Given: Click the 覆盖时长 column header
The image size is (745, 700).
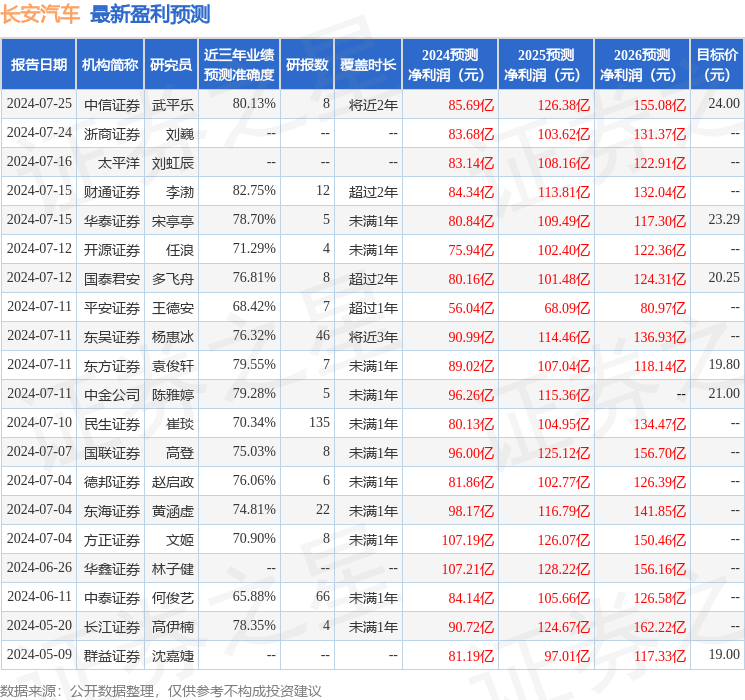Looking at the screenshot, I should (368, 64).
